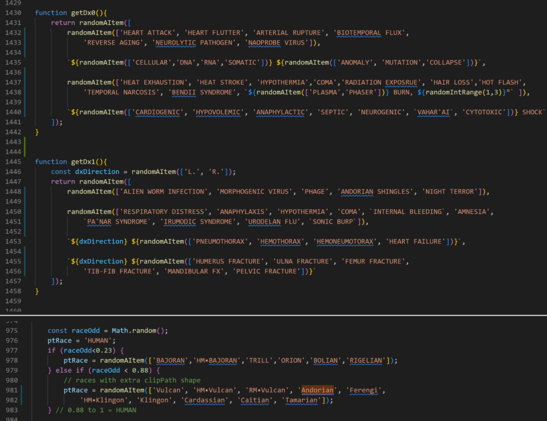
Task: Click line number 975 in lower pane
Action: pos(12,331)
